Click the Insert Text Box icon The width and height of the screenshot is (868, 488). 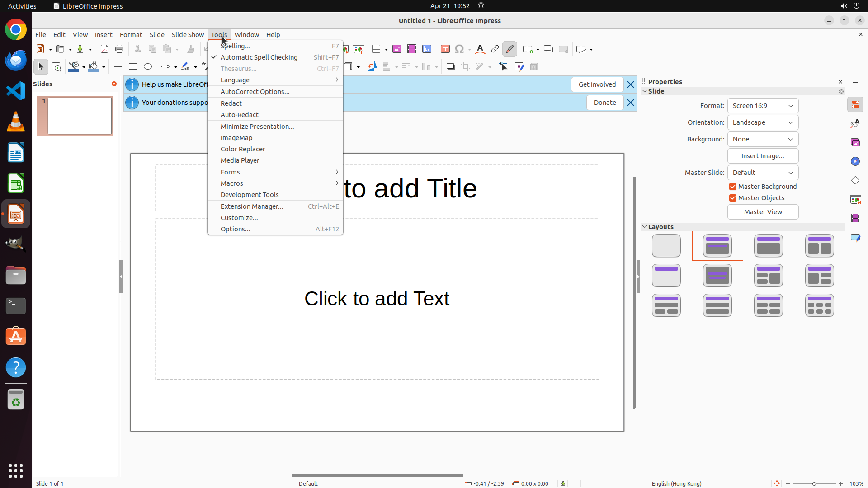click(445, 49)
